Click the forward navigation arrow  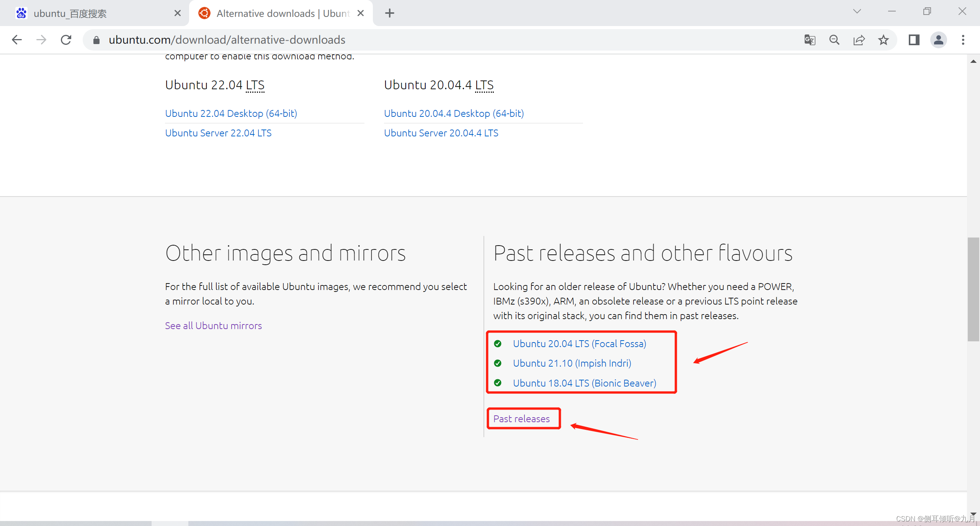[x=41, y=40]
